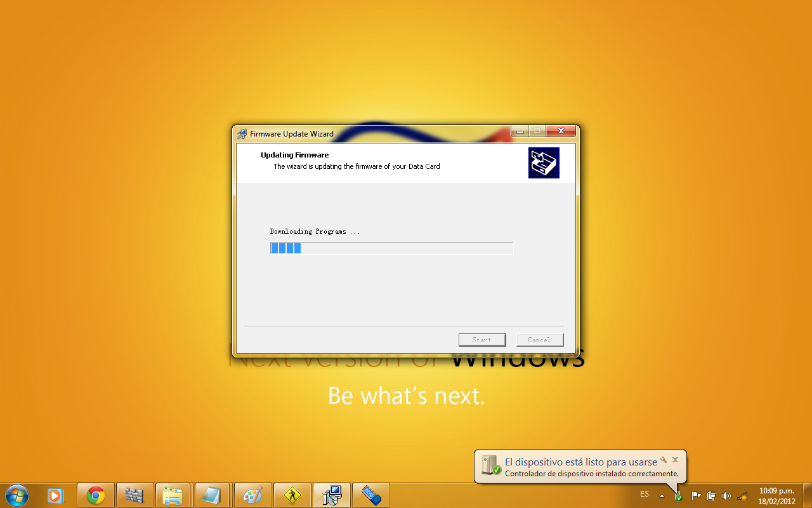Click the Firmware Update Wizard title icon

[242, 134]
